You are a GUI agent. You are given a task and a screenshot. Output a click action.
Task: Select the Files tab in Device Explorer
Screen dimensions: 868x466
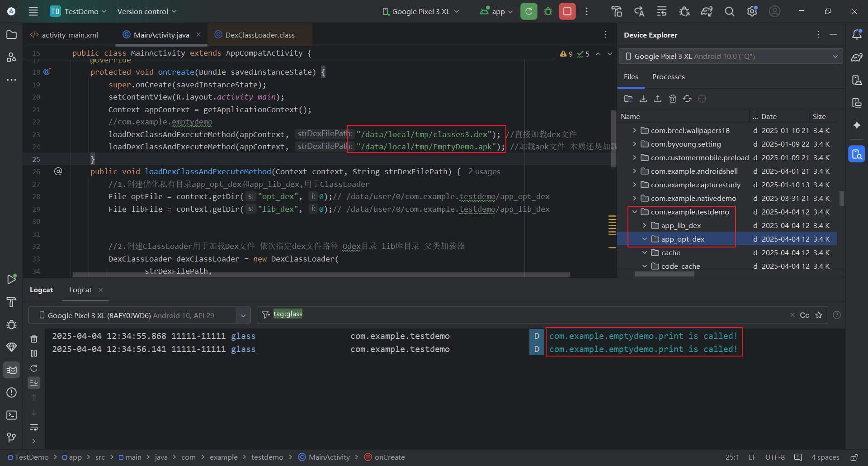pos(631,77)
